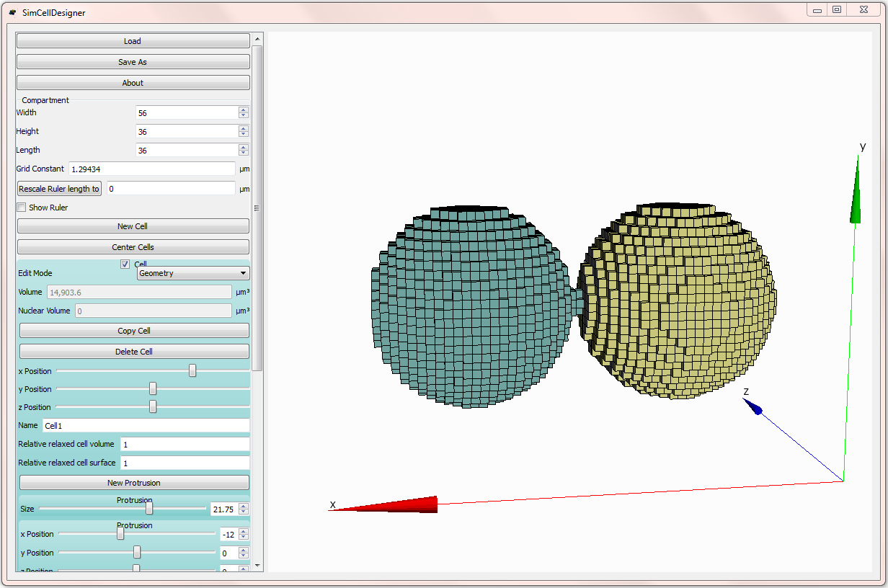Viewport: 888px width, 588px height.
Task: Click the protrusion y Position slider handle
Action: tap(137, 553)
